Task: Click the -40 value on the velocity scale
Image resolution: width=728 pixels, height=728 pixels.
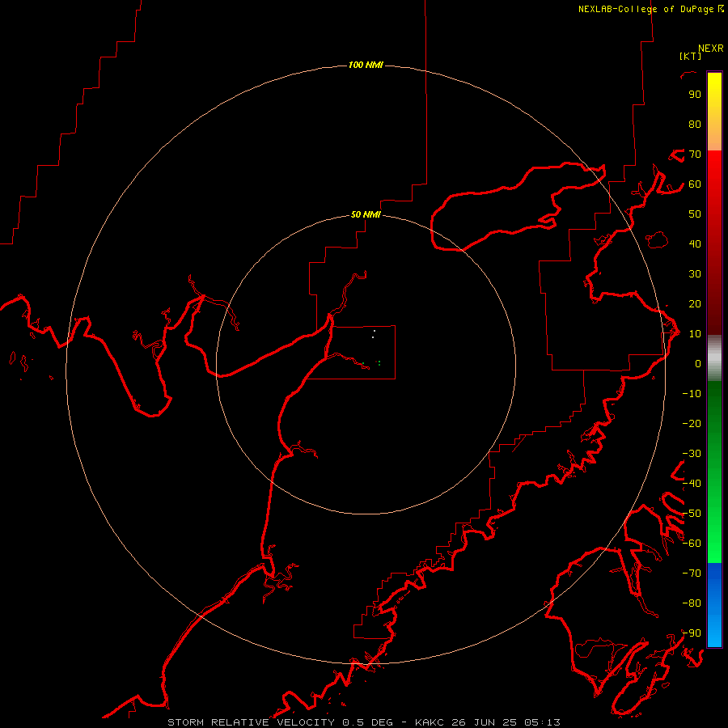Action: coord(692,484)
